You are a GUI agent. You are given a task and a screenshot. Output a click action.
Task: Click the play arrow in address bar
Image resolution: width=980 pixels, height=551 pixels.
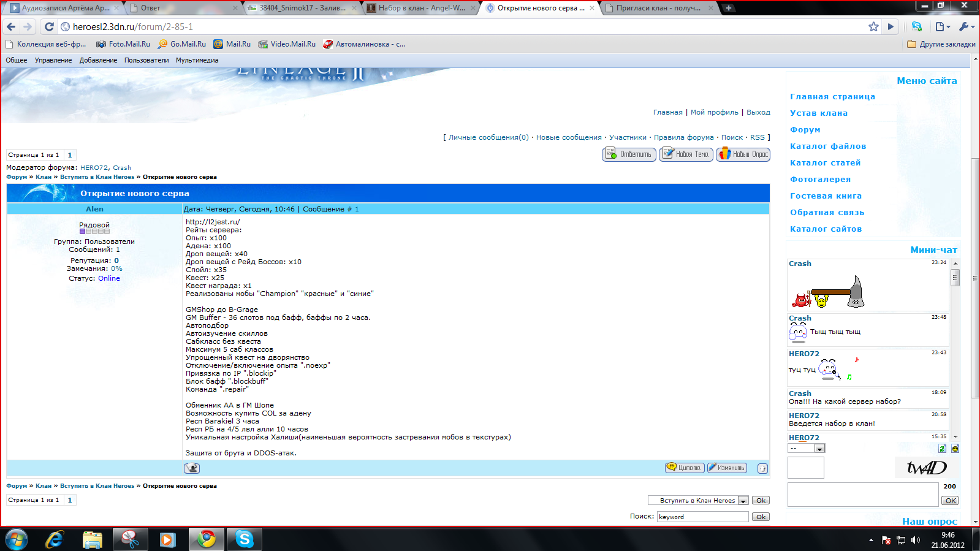point(891,26)
